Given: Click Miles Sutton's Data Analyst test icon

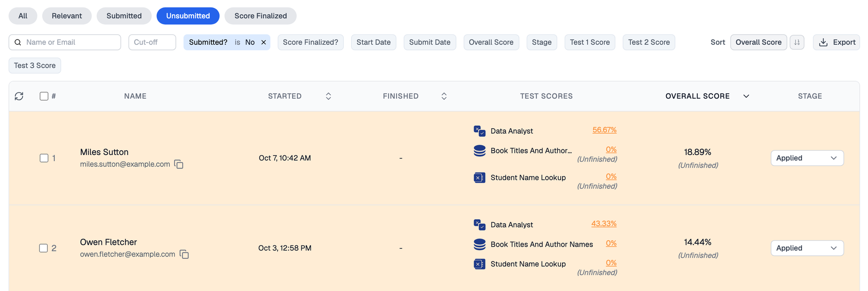Looking at the screenshot, I should pyautogui.click(x=480, y=131).
